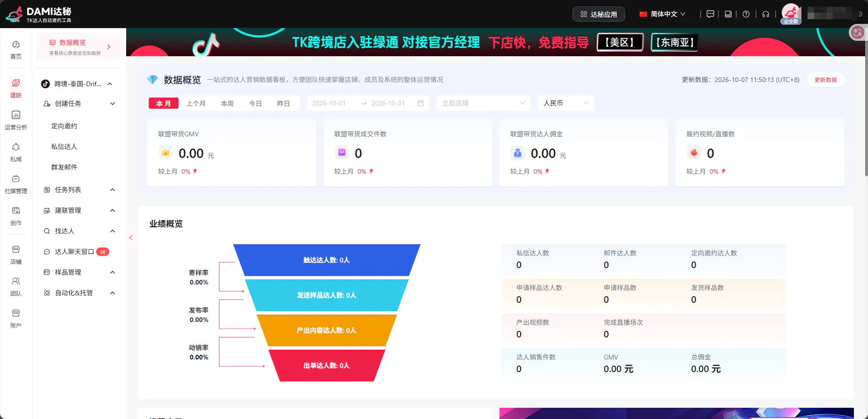Screen dimensions: 868x419
Task: Open the 企业版 user avatar
Action: pyautogui.click(x=791, y=14)
